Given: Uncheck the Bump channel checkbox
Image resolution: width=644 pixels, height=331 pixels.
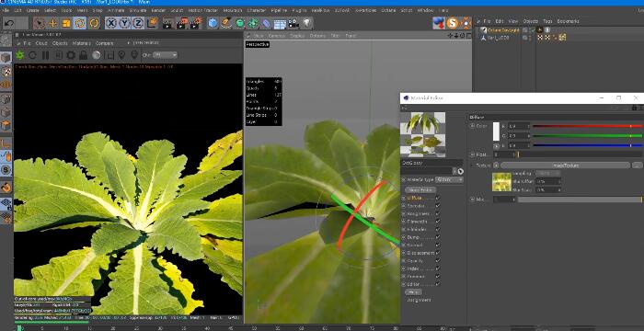Looking at the screenshot, I should tap(437, 237).
